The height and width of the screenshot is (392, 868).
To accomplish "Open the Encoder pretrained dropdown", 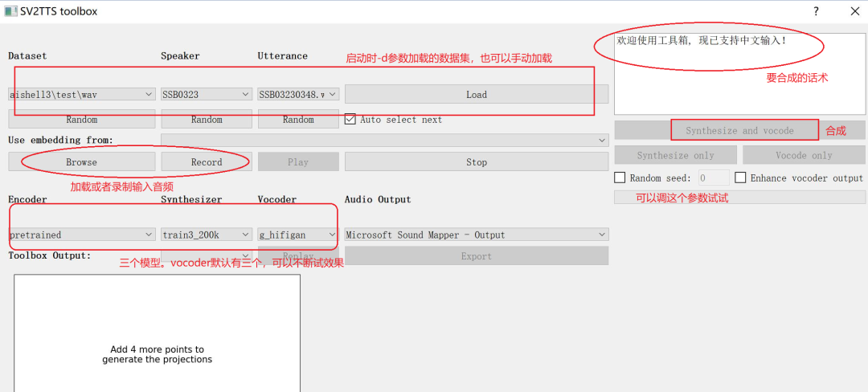I will tap(81, 235).
